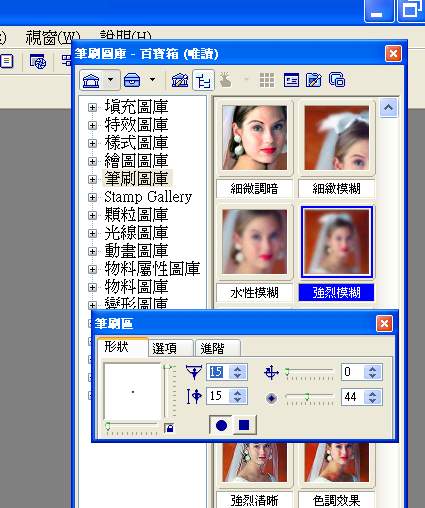
Task: Click the soft edge field showing 44
Action: pos(353,397)
